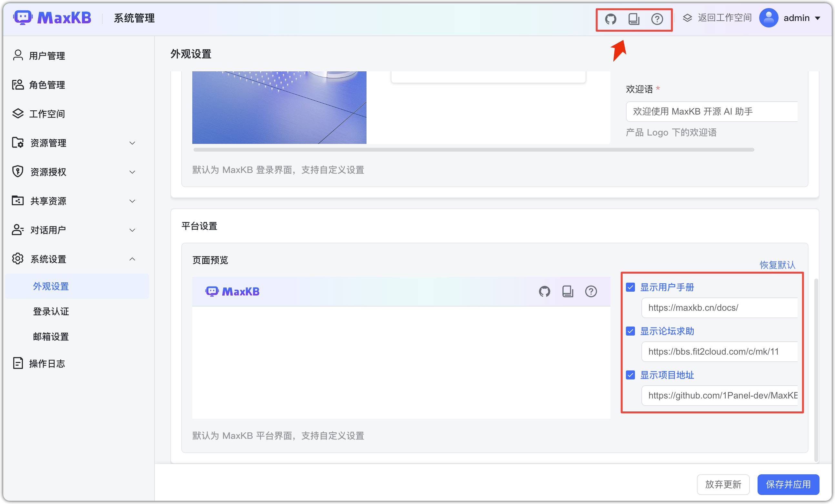
Task: Open the GitHub icon in the top bar
Action: click(x=611, y=19)
